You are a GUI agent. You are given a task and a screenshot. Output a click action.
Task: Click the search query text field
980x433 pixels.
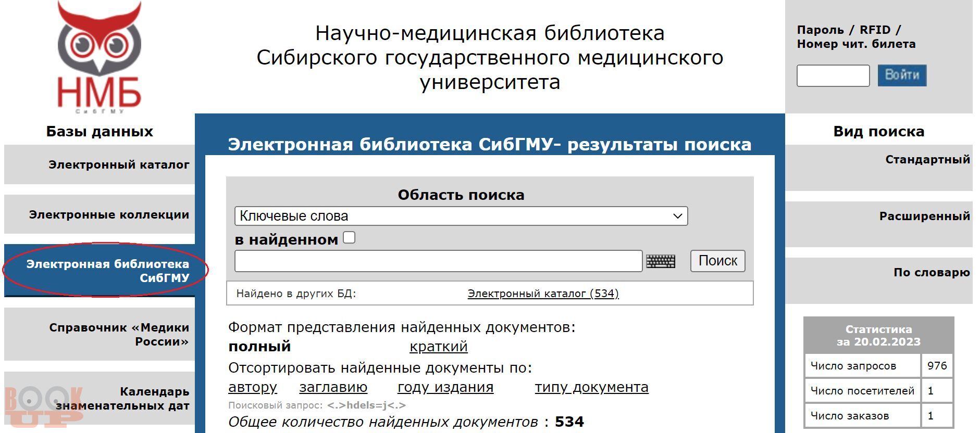tap(438, 261)
